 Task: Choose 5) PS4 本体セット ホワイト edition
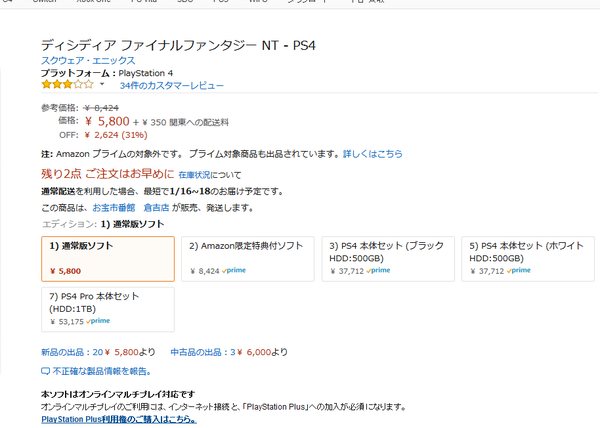[528, 259]
